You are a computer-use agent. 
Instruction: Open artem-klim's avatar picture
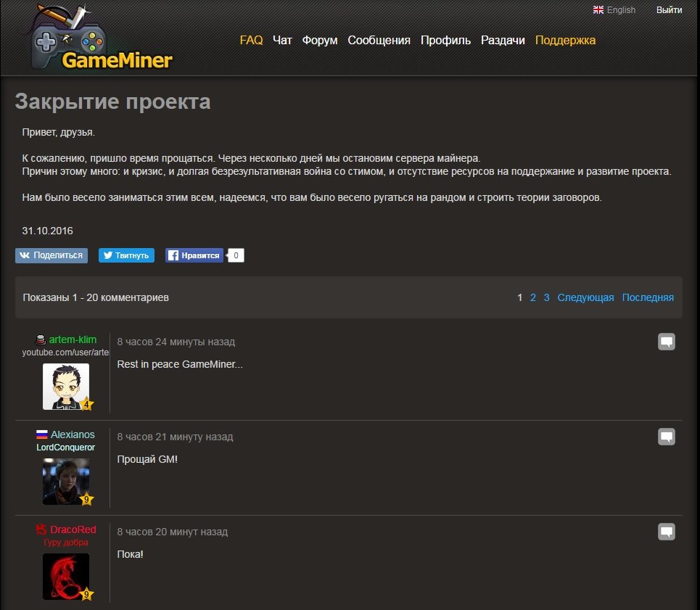tap(66, 387)
